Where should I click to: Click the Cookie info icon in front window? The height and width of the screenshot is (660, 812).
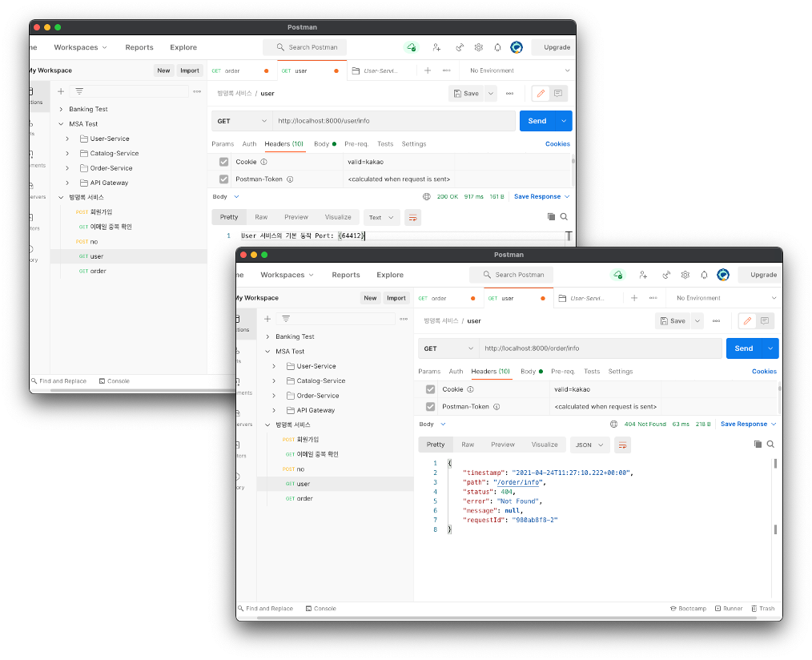tap(470, 389)
